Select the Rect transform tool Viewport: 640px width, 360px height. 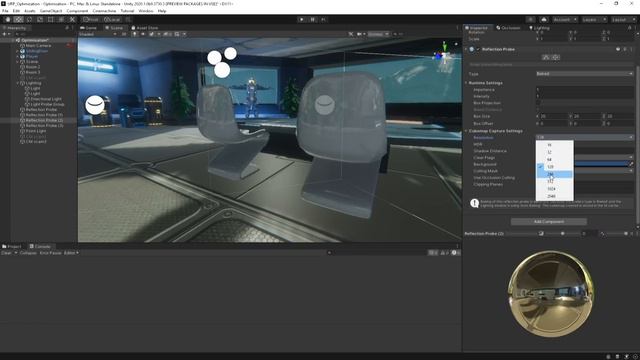tap(51, 19)
